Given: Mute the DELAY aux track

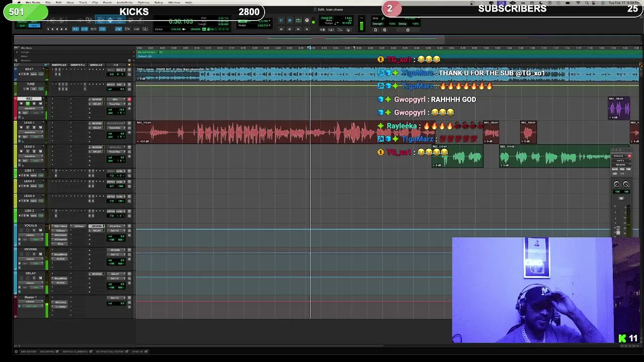Looking at the screenshot, I should coord(40,278).
